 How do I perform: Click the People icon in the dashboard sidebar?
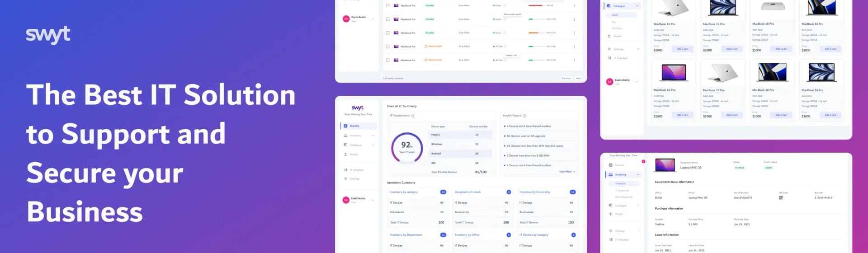pyautogui.click(x=345, y=155)
